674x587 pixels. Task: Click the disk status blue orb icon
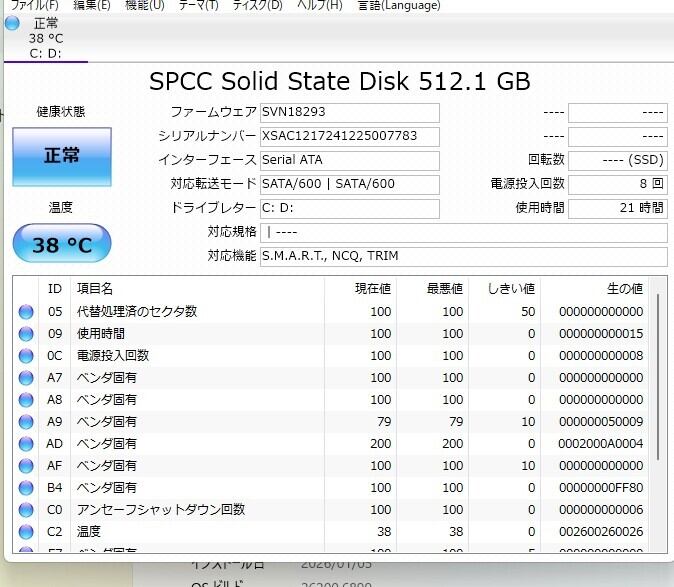12,23
